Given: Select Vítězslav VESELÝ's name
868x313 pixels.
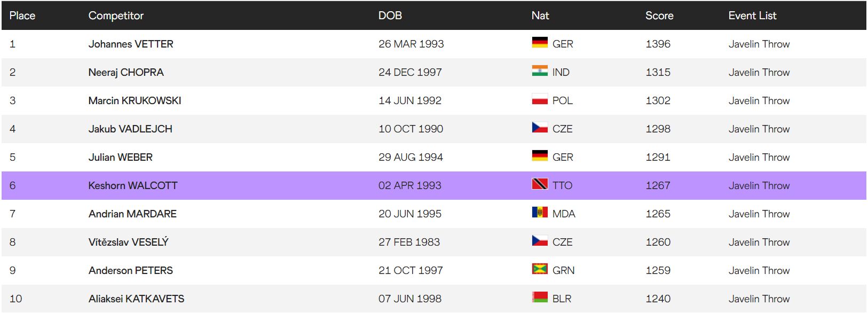Looking at the screenshot, I should [x=129, y=242].
